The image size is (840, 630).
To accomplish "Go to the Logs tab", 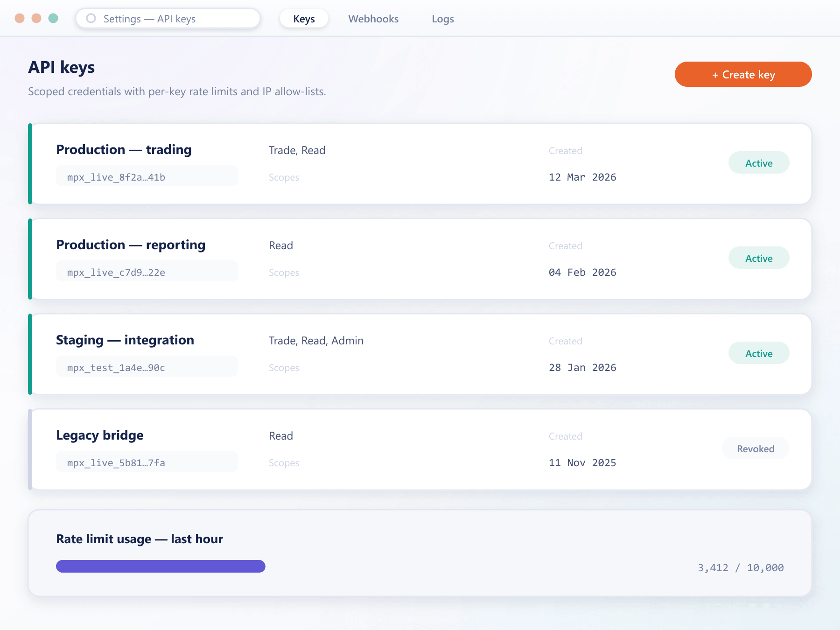I will click(442, 19).
